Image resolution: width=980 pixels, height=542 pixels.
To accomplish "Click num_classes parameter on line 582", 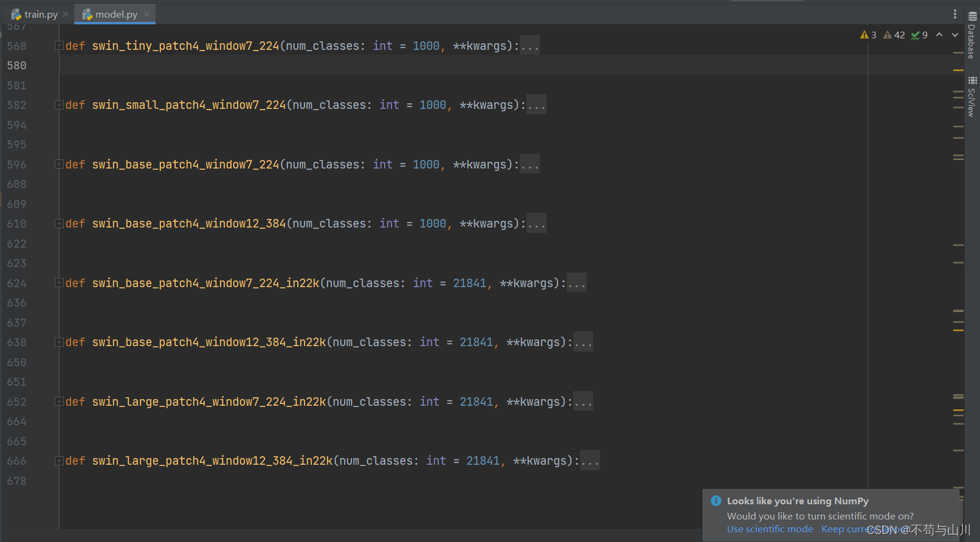I will coord(329,105).
